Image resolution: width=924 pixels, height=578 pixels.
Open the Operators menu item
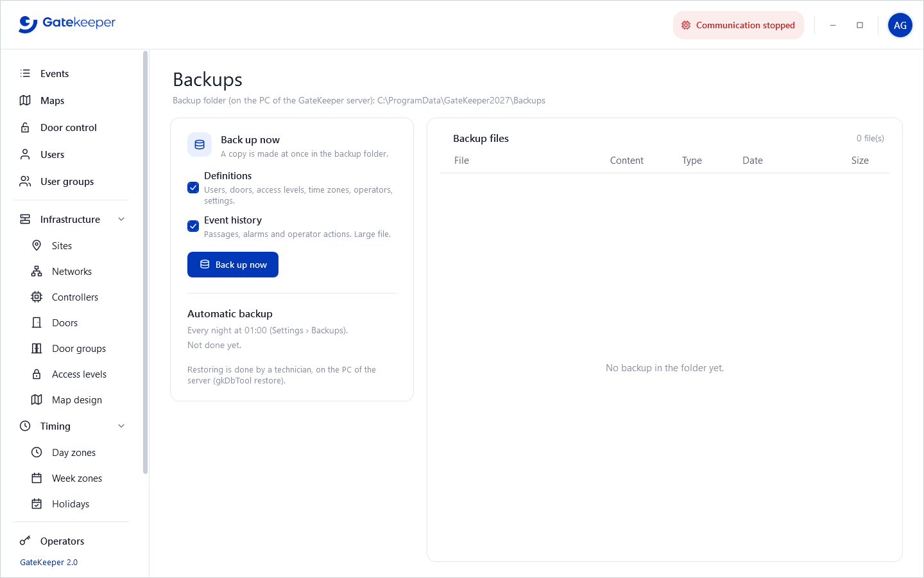(x=71, y=541)
